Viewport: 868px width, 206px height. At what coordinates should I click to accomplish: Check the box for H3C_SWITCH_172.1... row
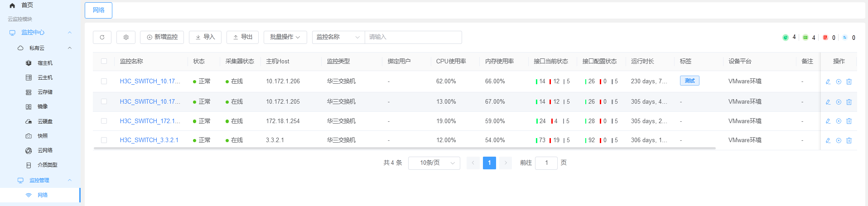104,121
